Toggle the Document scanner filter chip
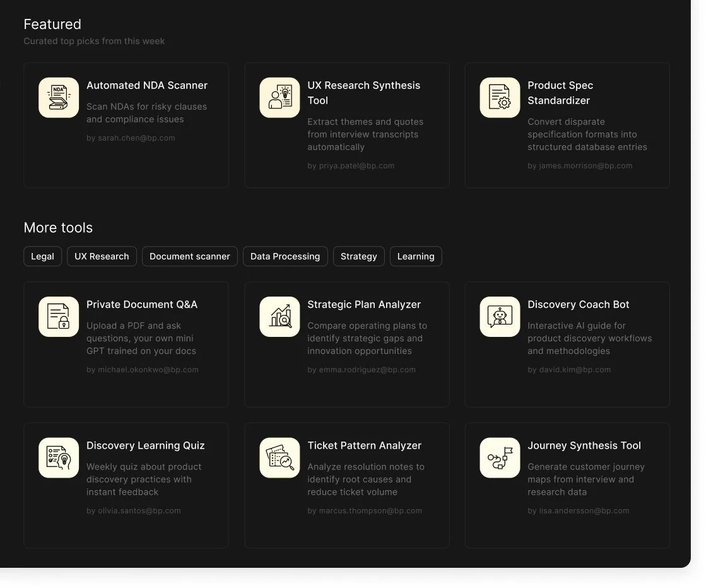 tap(189, 256)
